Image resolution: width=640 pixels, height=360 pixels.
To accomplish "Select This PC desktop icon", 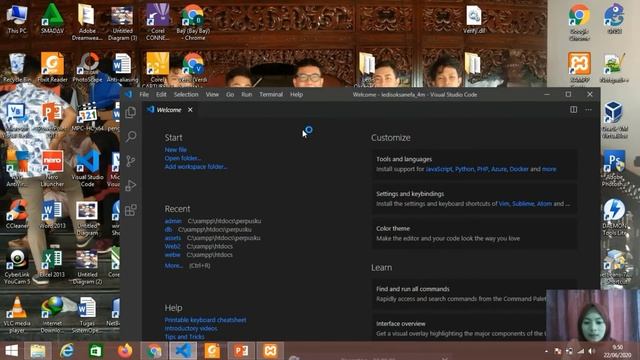I will (17, 18).
